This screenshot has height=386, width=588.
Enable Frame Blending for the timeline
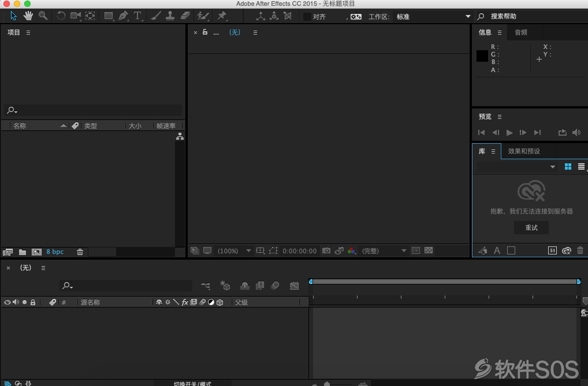(x=260, y=286)
